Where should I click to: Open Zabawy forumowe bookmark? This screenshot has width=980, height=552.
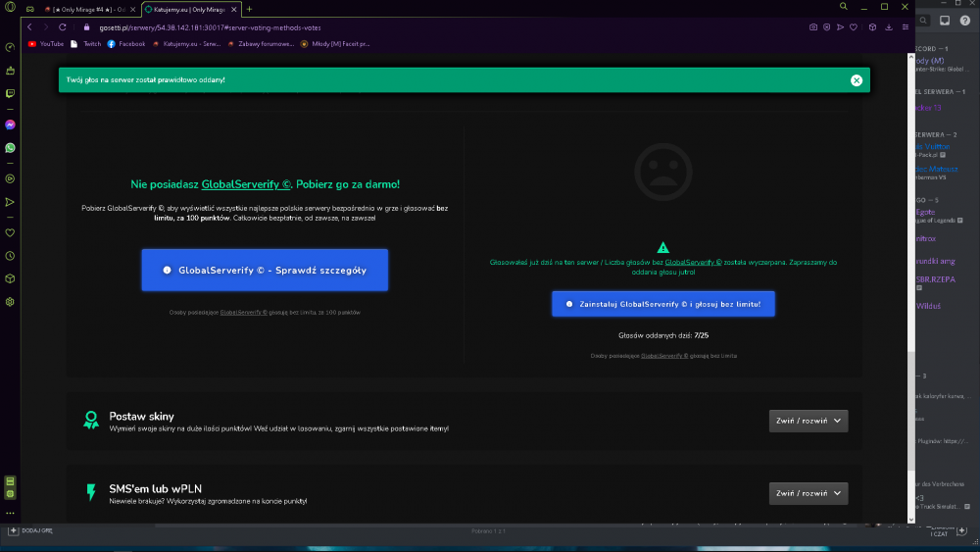pyautogui.click(x=261, y=44)
